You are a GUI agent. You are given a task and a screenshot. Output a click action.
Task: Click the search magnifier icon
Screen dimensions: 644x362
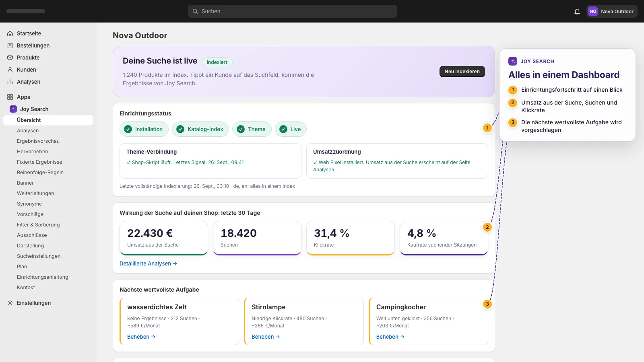point(195,11)
